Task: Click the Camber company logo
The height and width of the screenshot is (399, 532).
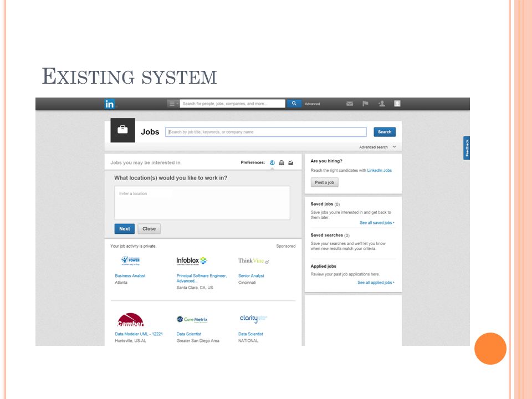Action: pyautogui.click(x=131, y=320)
